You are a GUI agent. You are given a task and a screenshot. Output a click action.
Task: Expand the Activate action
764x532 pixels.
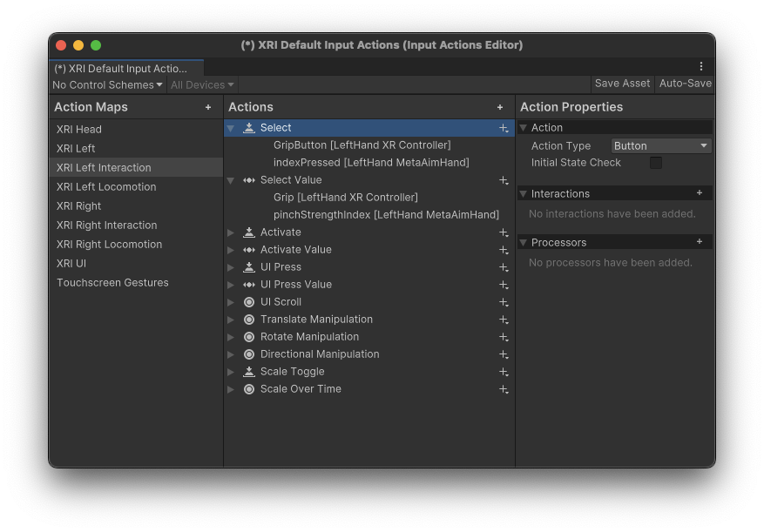[231, 232]
